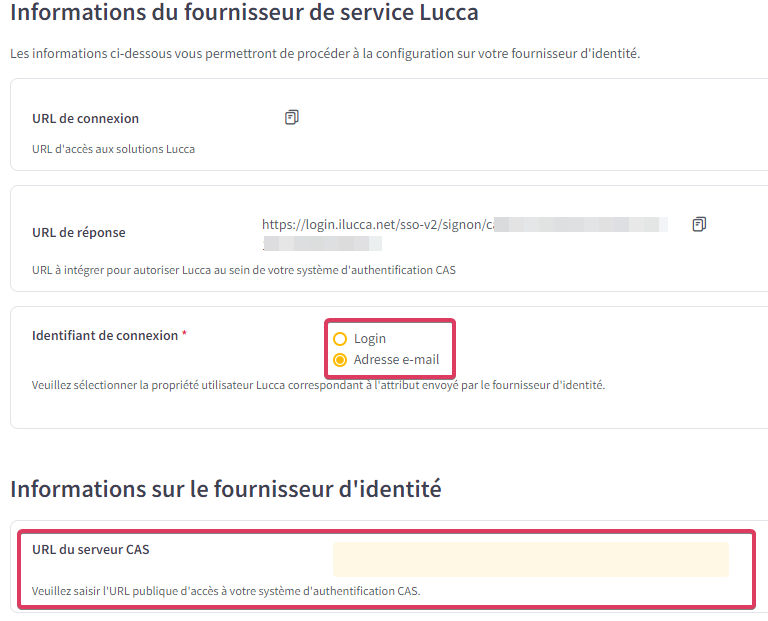Click the 'Veuillez saisir l'URL publique' help text
Screen dimensions: 768x621
point(226,591)
